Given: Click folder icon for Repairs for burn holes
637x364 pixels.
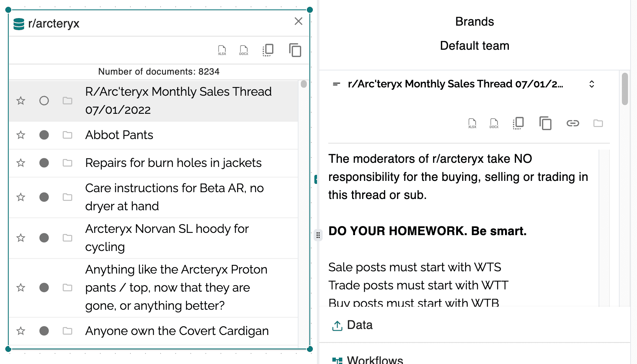Looking at the screenshot, I should [67, 163].
